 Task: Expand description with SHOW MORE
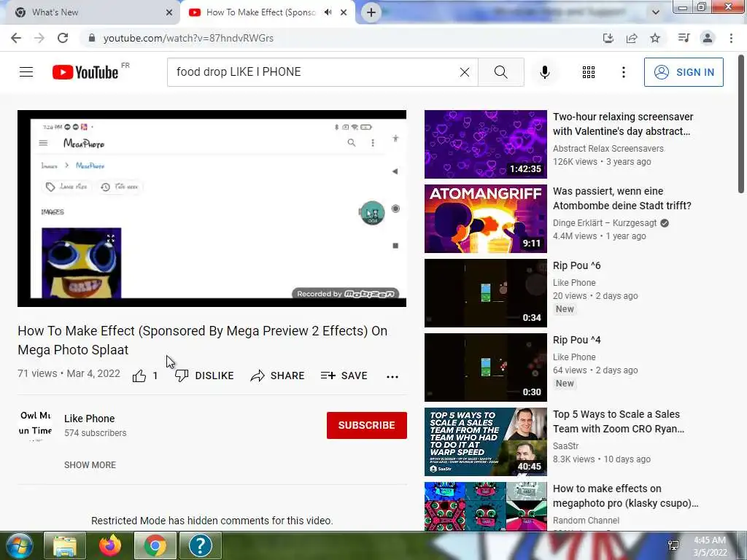90,464
